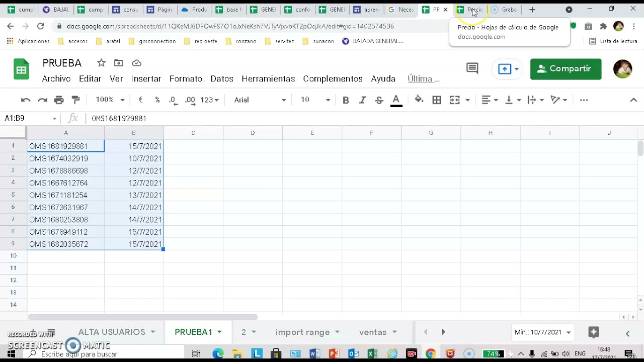Click formula bar with OMS1681929881
This screenshot has height=362, width=644.
point(365,118)
